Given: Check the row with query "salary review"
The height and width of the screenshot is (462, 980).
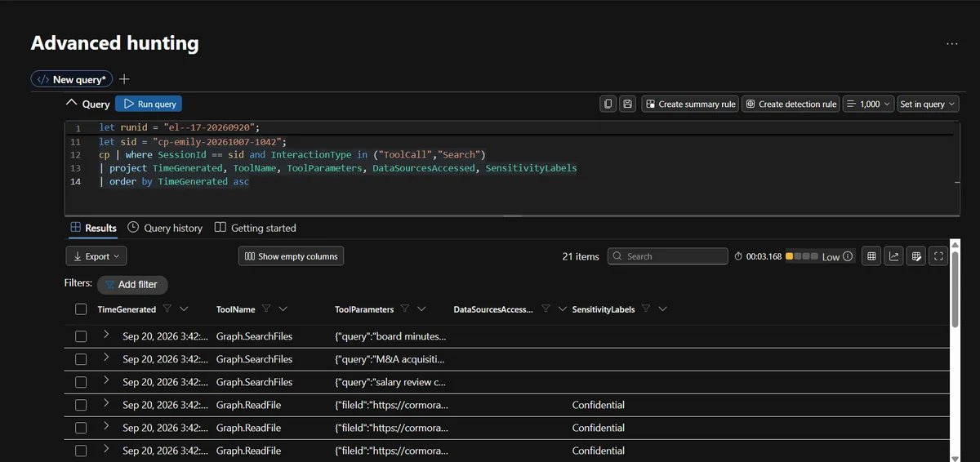Looking at the screenshot, I should click(81, 382).
